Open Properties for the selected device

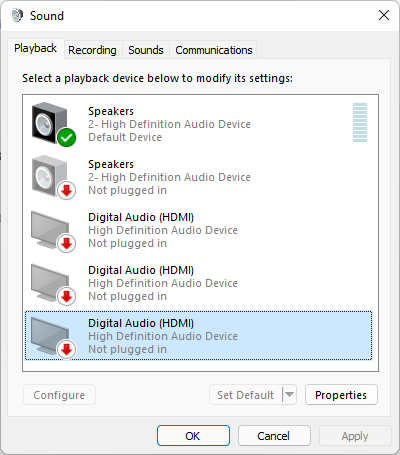pos(341,395)
